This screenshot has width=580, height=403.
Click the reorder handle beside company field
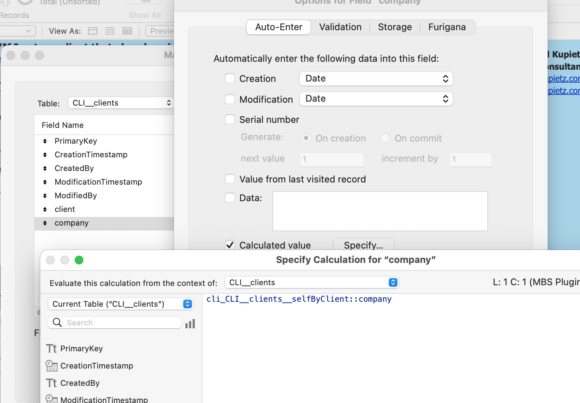click(x=45, y=223)
